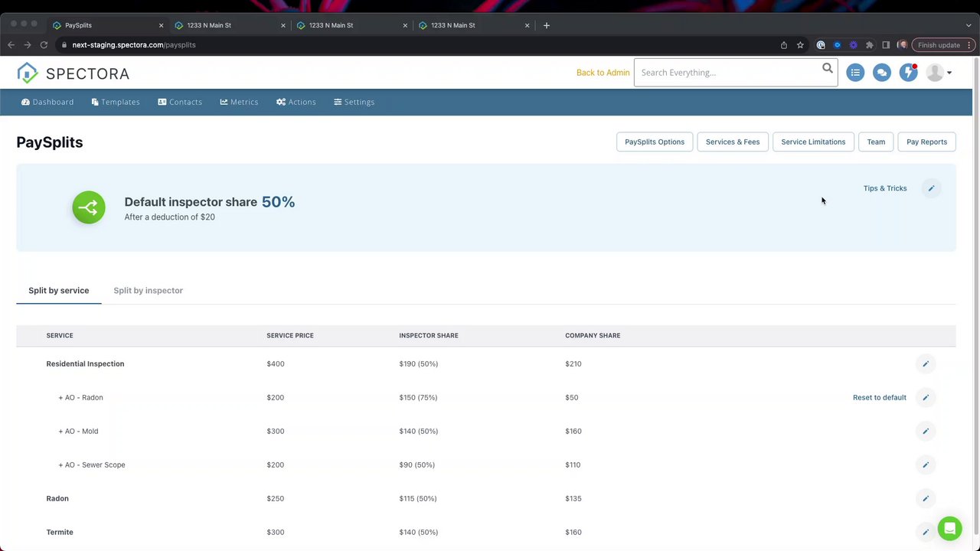The image size is (980, 551).
Task: Open the browser extensions puzzle icon
Action: click(870, 45)
